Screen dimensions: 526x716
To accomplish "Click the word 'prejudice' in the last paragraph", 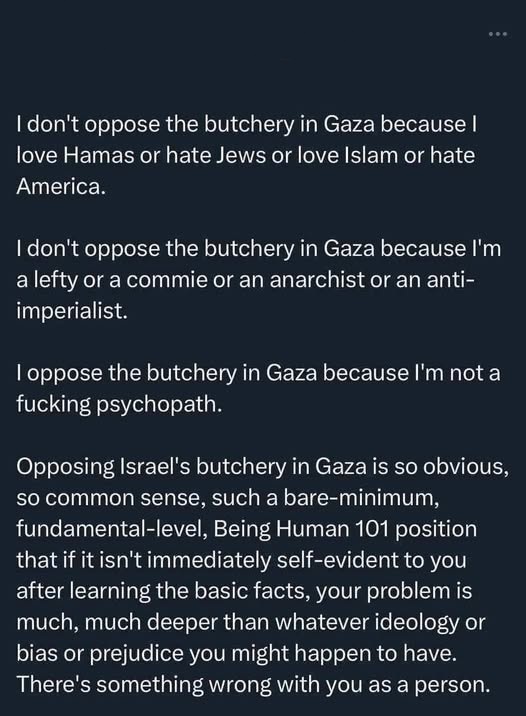I will [136, 654].
